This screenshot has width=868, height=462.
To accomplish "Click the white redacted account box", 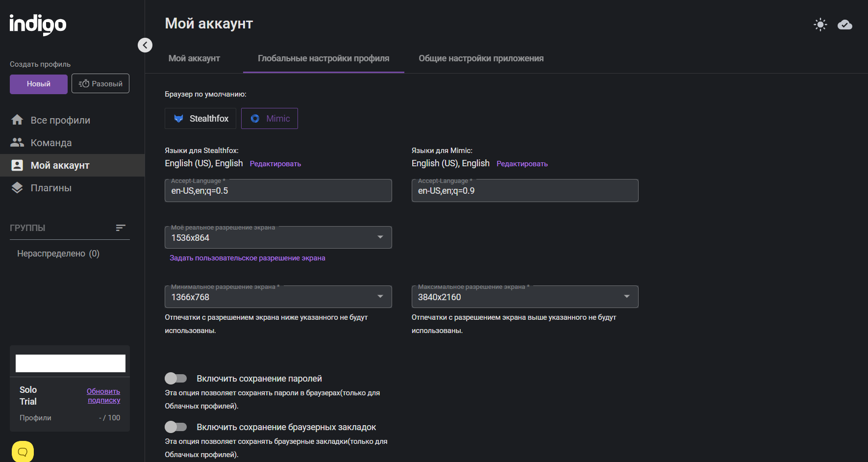I will click(x=71, y=363).
